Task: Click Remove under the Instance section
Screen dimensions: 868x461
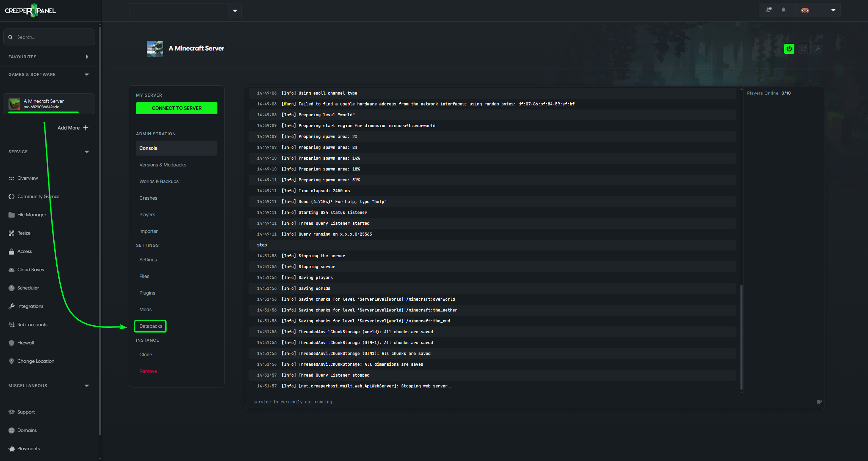Action: point(148,371)
